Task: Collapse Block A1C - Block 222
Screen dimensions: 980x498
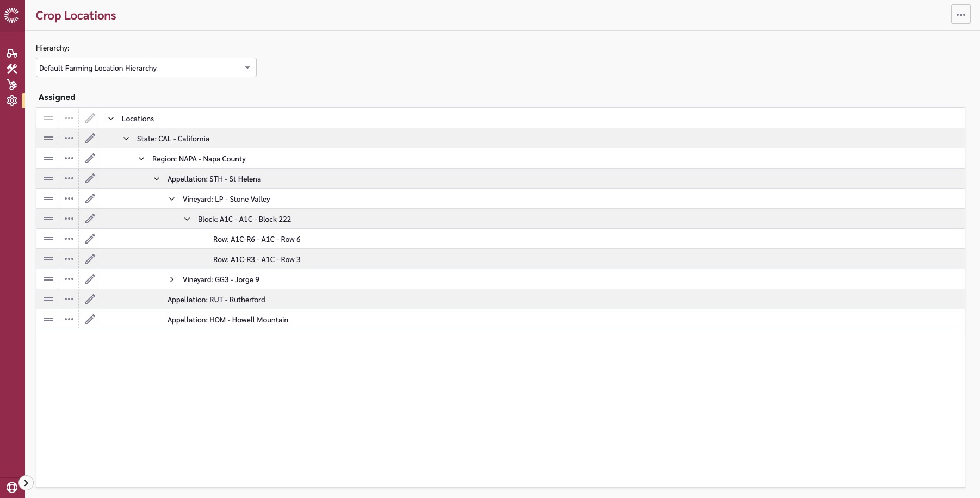Action: 187,219
